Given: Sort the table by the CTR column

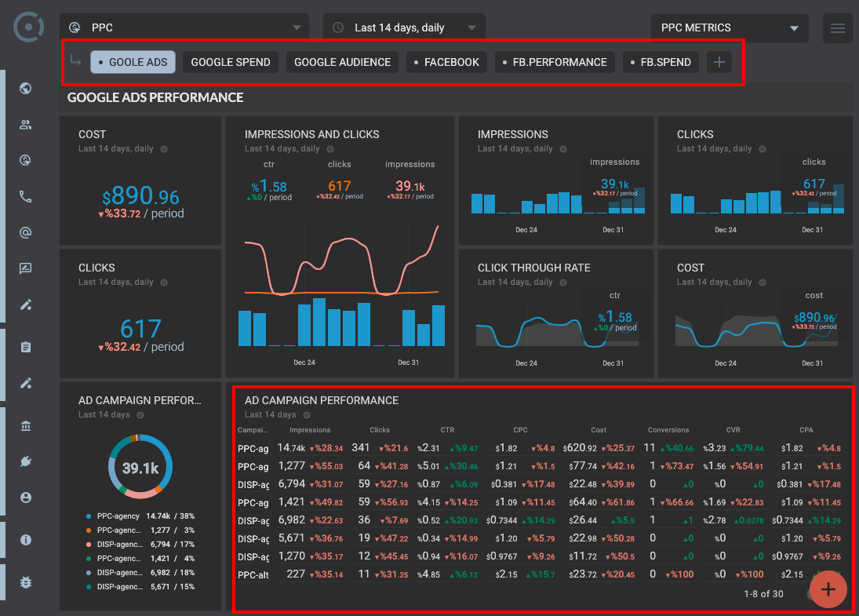Looking at the screenshot, I should click(448, 430).
